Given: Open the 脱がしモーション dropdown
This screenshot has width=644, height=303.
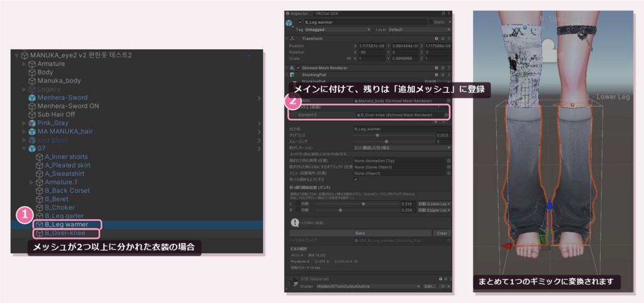Looking at the screenshot, I should coord(402,147).
